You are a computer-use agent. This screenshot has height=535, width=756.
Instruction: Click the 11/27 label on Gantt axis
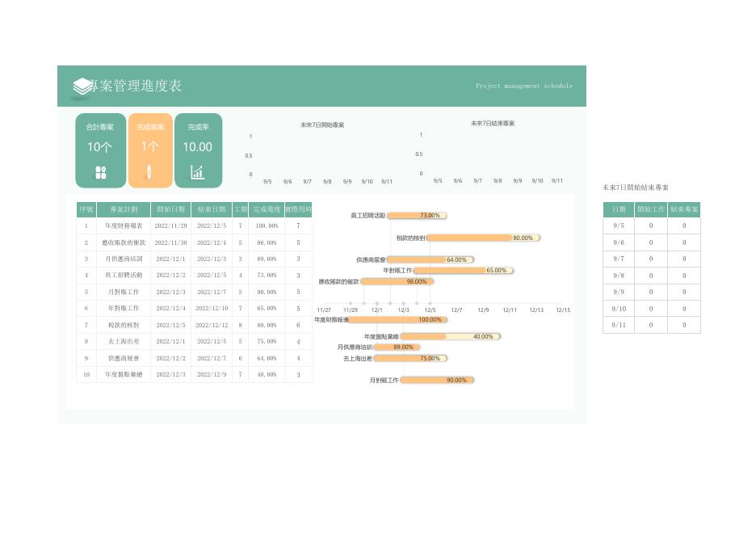324,310
